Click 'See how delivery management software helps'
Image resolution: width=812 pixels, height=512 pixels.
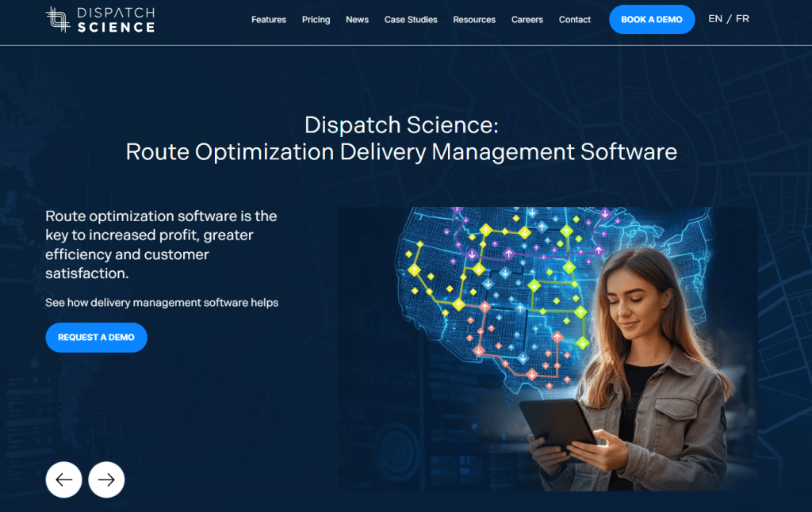coord(162,302)
